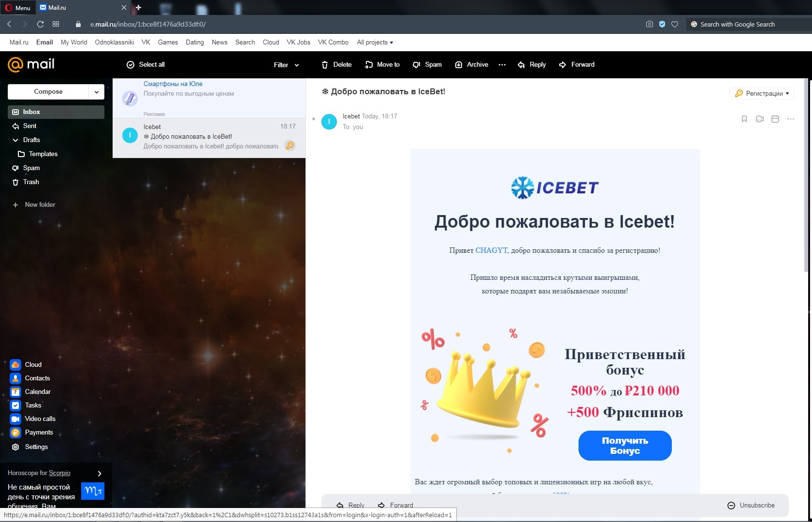
Task: Click the Icebet sender avatar in email header
Action: (329, 122)
